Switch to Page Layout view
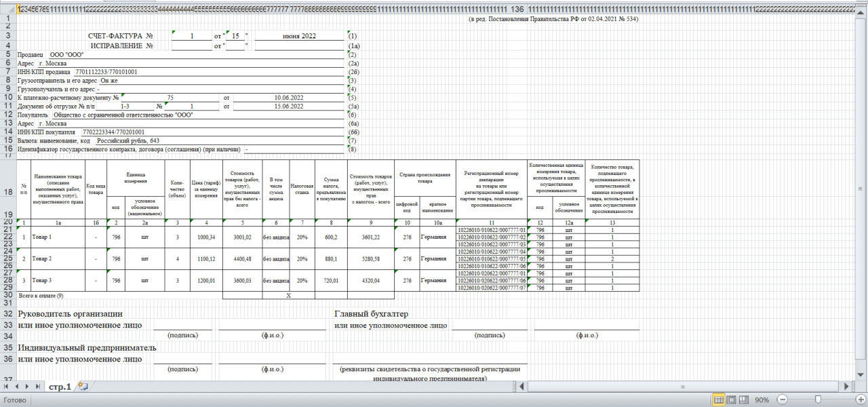The height and width of the screenshot is (407, 868). click(x=731, y=400)
